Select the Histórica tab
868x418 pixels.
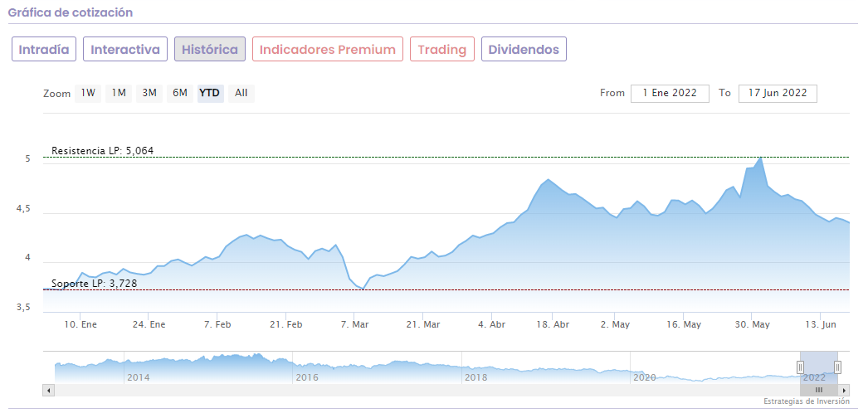point(209,50)
